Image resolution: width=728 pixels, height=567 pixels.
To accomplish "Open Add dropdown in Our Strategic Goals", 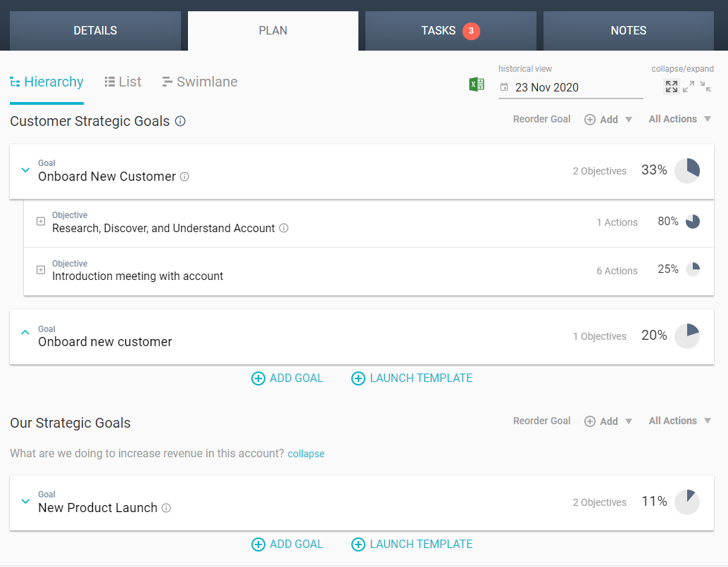I will (x=608, y=421).
